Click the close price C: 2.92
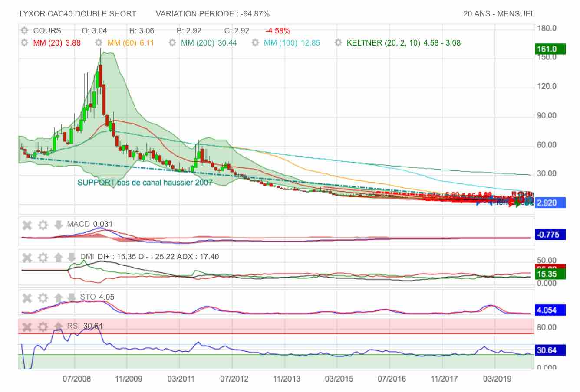The width and height of the screenshot is (580, 392). [x=237, y=31]
